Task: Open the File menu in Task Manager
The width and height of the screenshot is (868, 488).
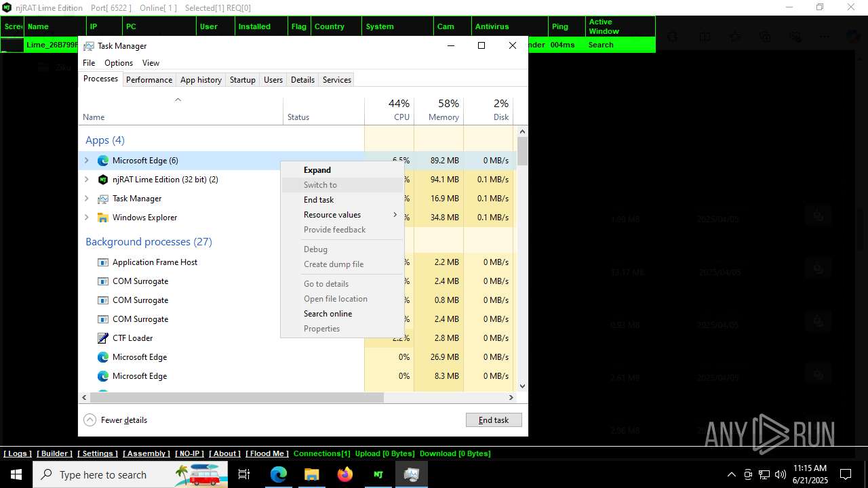Action: point(89,63)
